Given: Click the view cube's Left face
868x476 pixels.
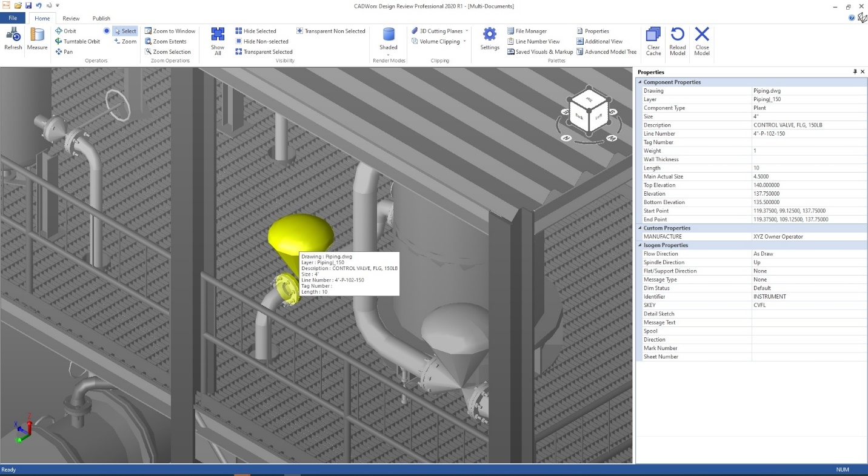Looking at the screenshot, I should (598, 115).
